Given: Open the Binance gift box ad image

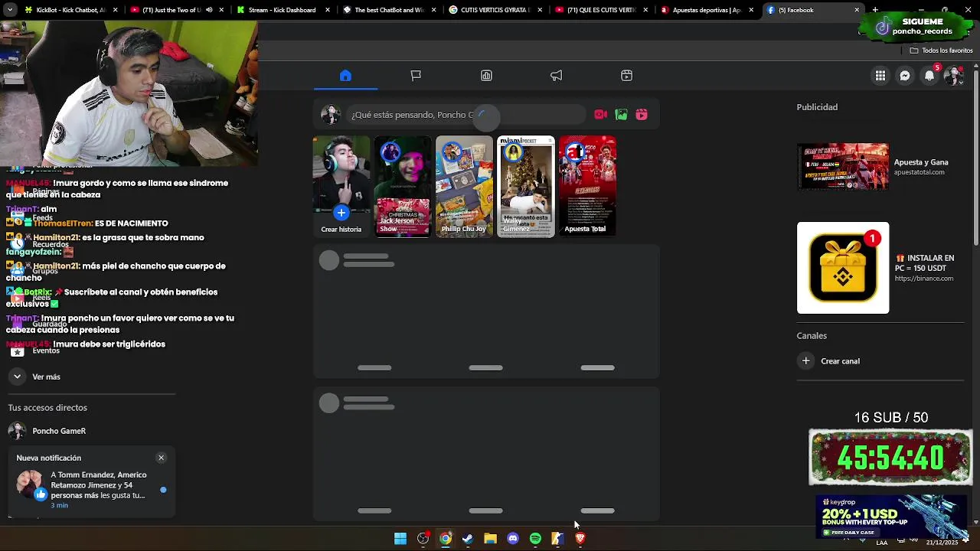Looking at the screenshot, I should coord(843,268).
